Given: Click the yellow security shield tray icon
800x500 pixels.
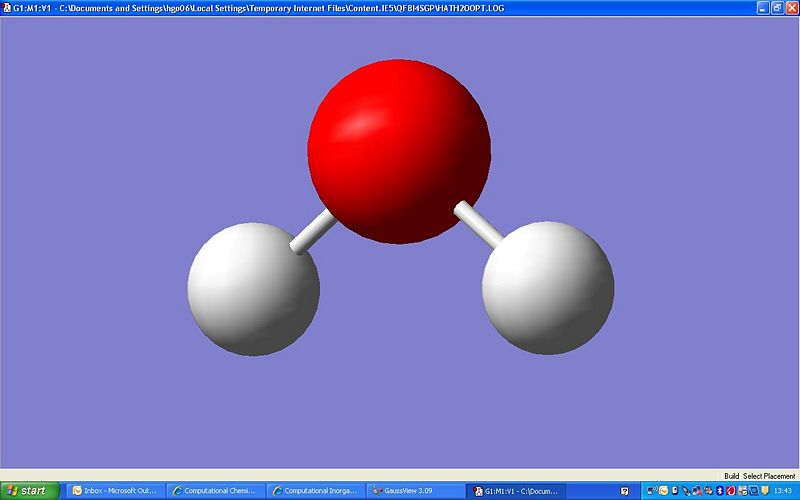Looking at the screenshot, I should pyautogui.click(x=765, y=490).
